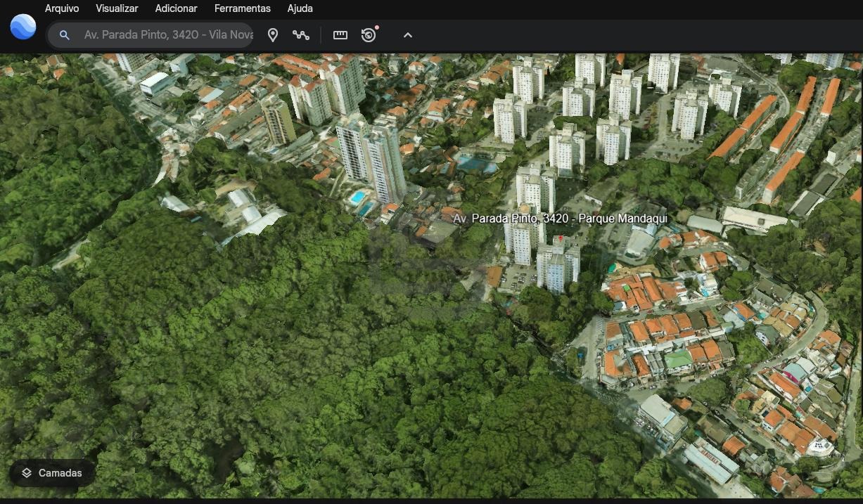Click the green-roofed house in the neighborhood
863x504 pixels.
(x=678, y=359)
